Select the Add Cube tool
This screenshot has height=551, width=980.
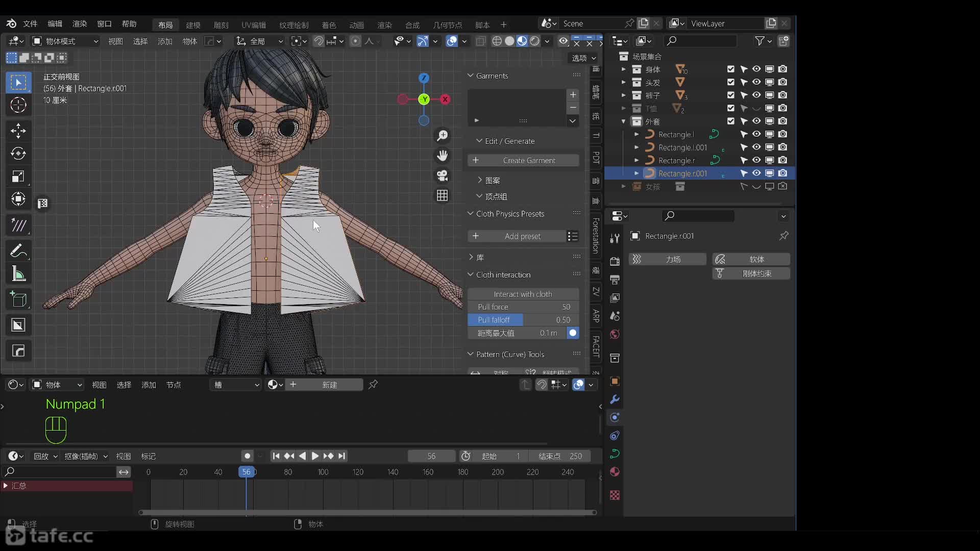click(x=18, y=299)
